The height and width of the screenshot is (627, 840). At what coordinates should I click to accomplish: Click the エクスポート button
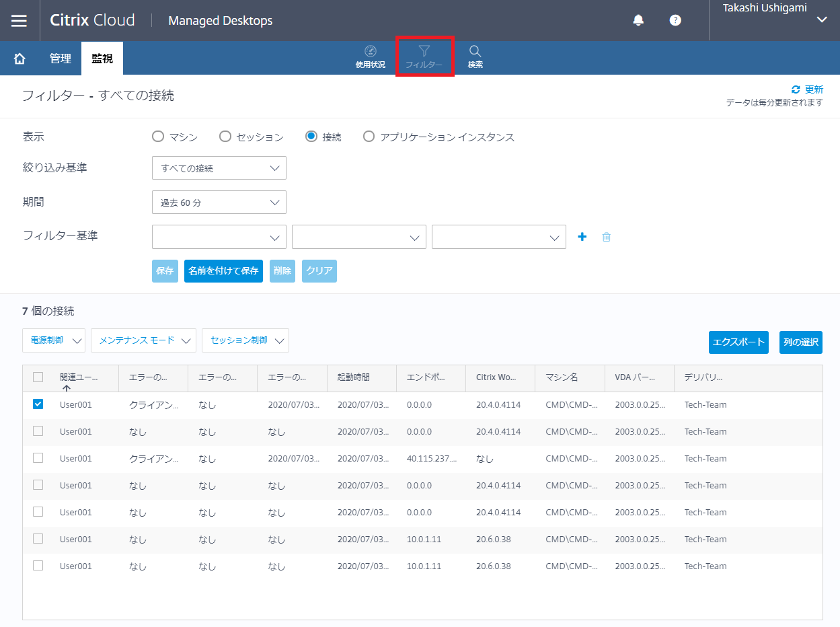tap(738, 342)
